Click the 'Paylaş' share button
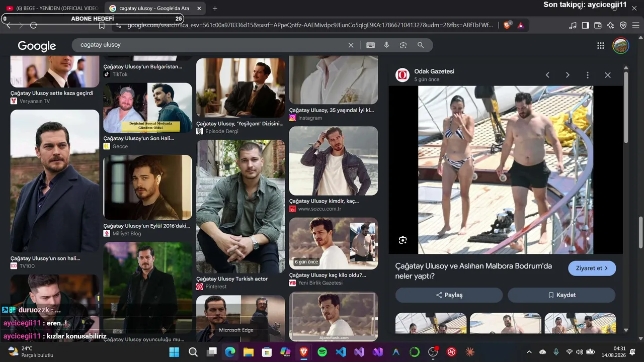This screenshot has width=644, height=362. (449, 295)
